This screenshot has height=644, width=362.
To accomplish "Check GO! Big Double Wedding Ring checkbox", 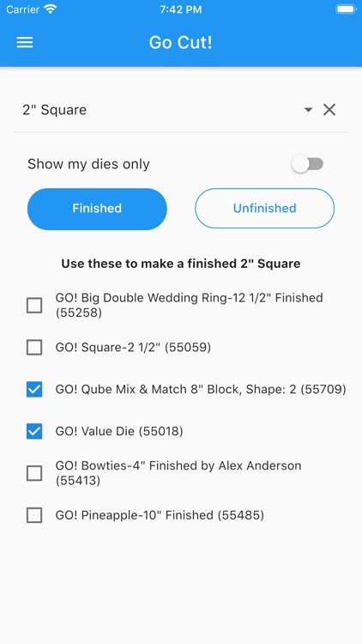I will point(34,306).
